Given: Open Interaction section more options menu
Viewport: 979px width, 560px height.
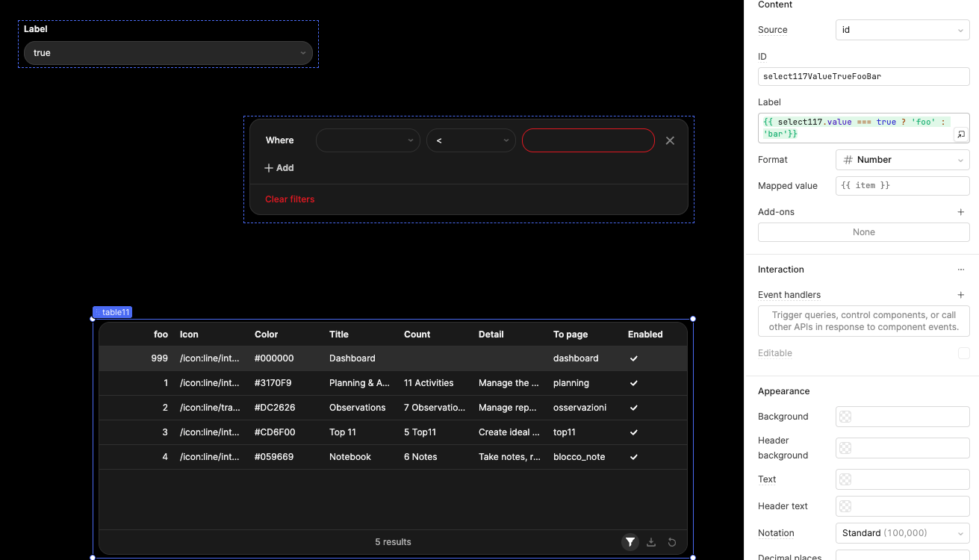Looking at the screenshot, I should 961,270.
